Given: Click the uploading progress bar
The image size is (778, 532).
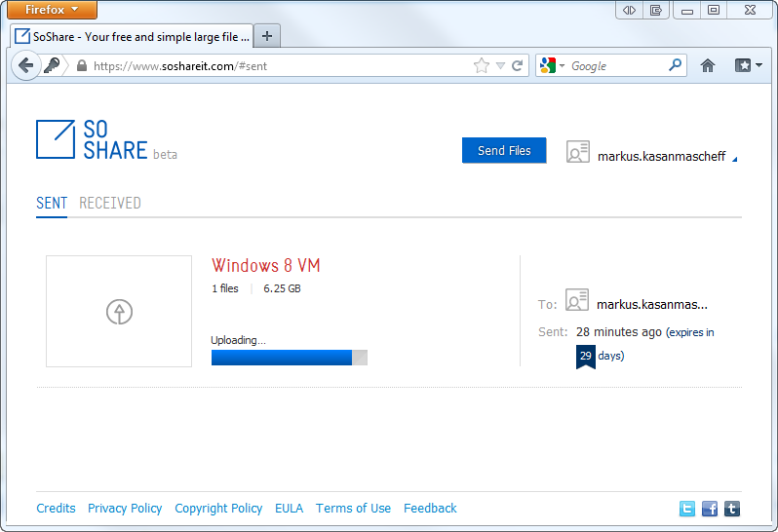Looking at the screenshot, I should (x=290, y=358).
